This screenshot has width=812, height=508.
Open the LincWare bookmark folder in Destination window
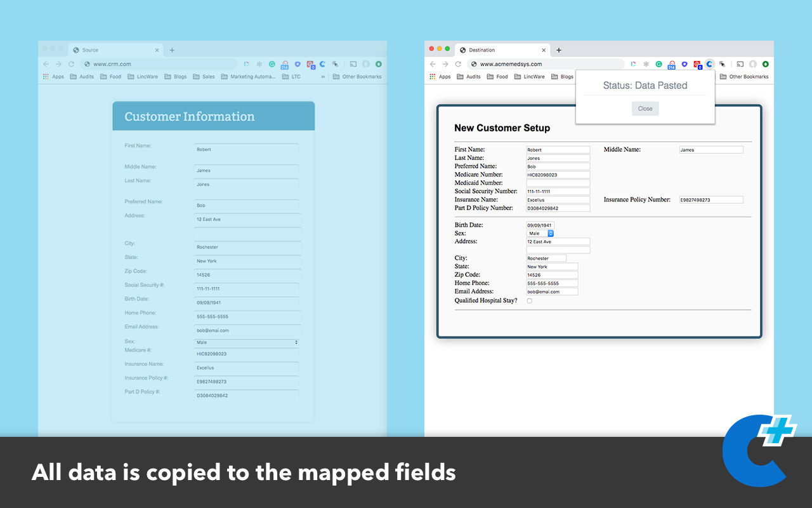529,77
